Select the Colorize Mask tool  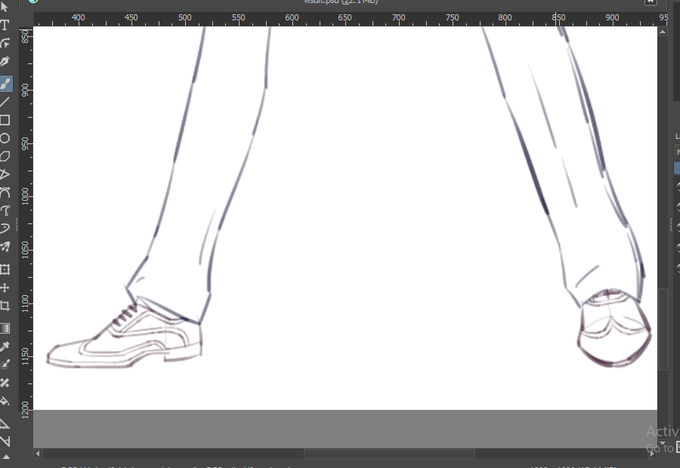pos(5,365)
